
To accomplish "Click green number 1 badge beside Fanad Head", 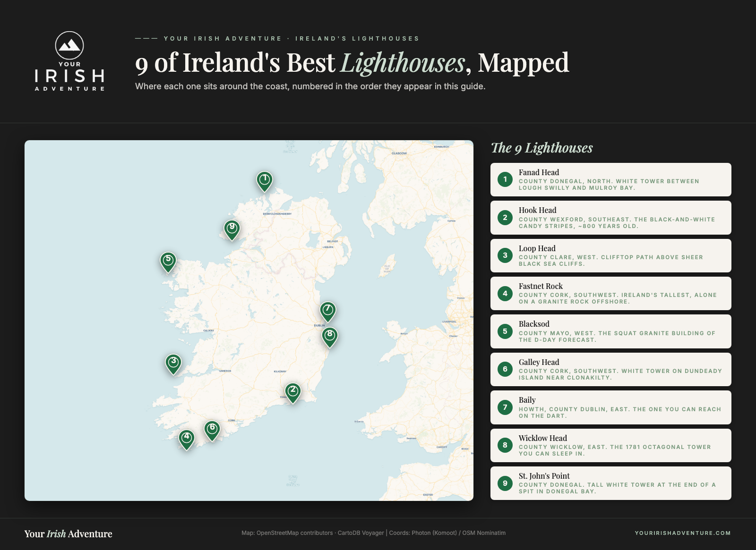I will click(505, 179).
